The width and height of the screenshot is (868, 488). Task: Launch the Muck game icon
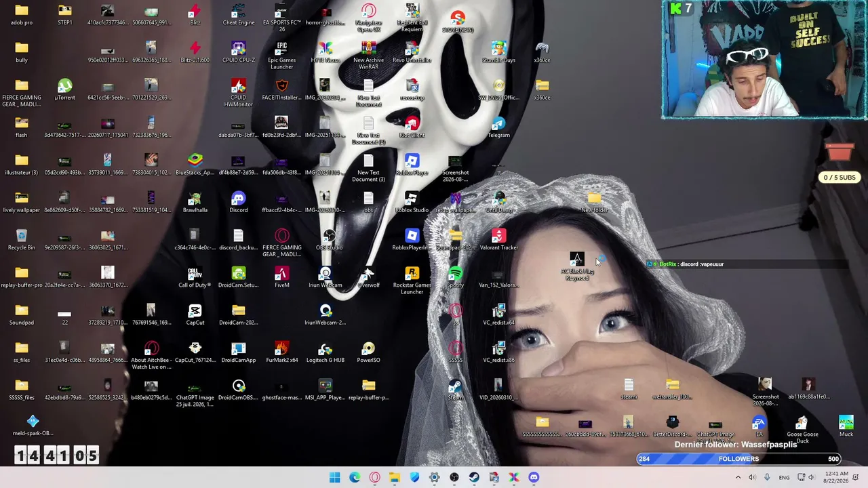click(x=846, y=426)
